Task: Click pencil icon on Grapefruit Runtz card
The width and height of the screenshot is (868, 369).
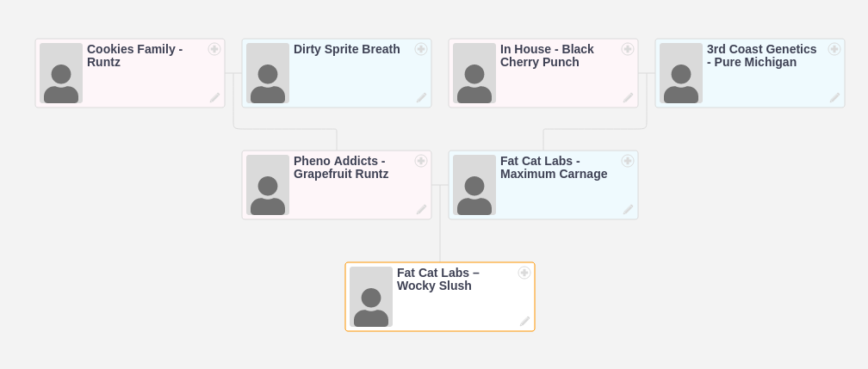Action: coord(421,210)
